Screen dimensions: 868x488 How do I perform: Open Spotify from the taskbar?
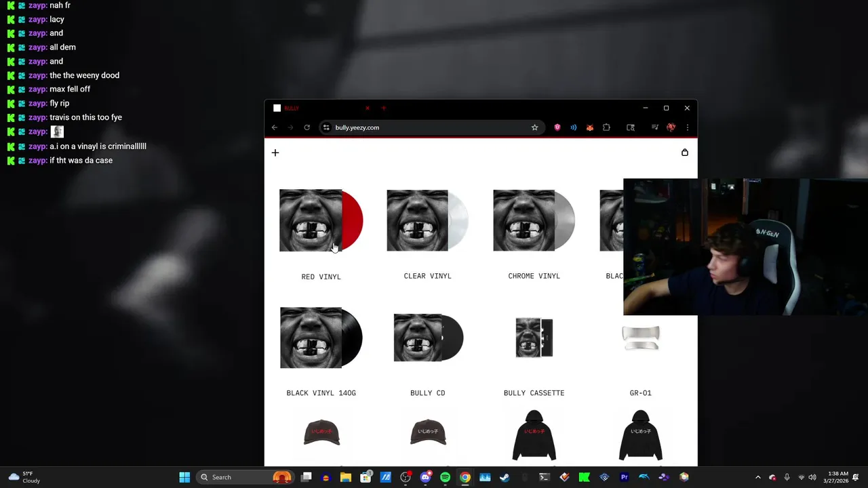coord(445,477)
